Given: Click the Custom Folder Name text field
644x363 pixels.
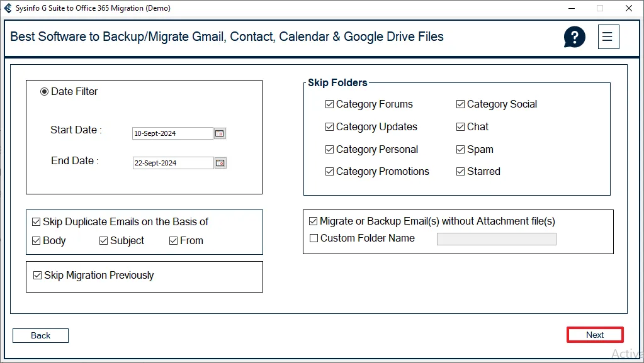Looking at the screenshot, I should point(497,239).
